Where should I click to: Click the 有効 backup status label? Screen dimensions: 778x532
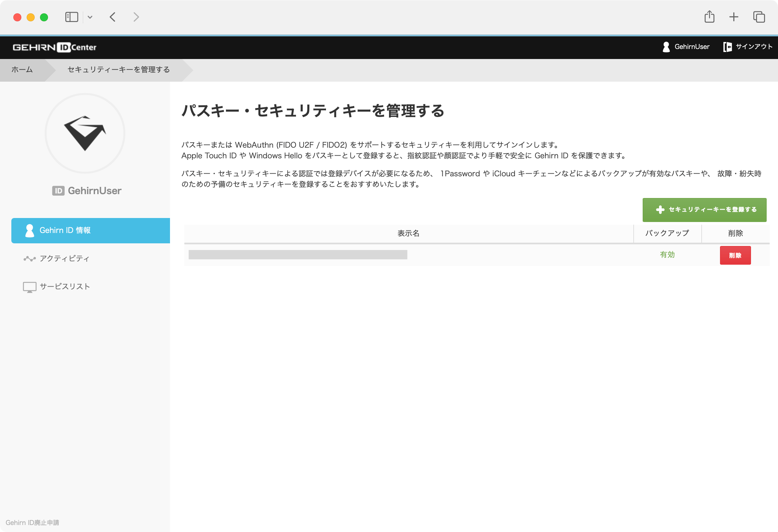coord(667,255)
